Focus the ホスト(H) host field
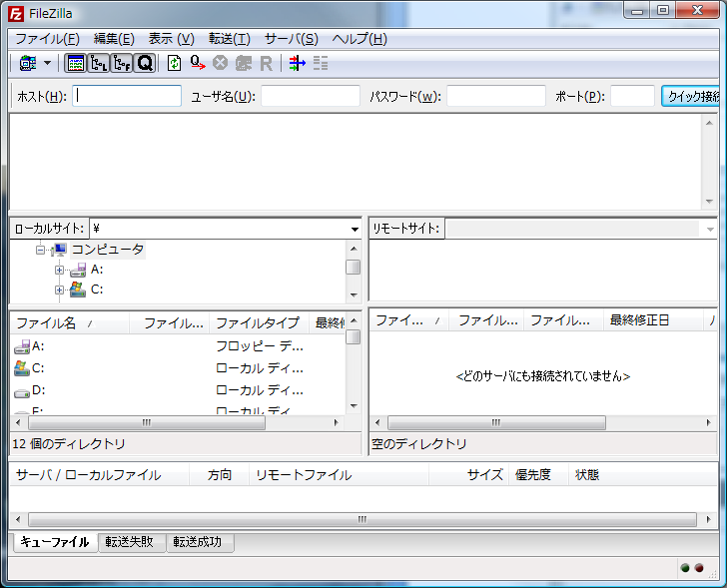The height and width of the screenshot is (588, 727). [x=127, y=96]
